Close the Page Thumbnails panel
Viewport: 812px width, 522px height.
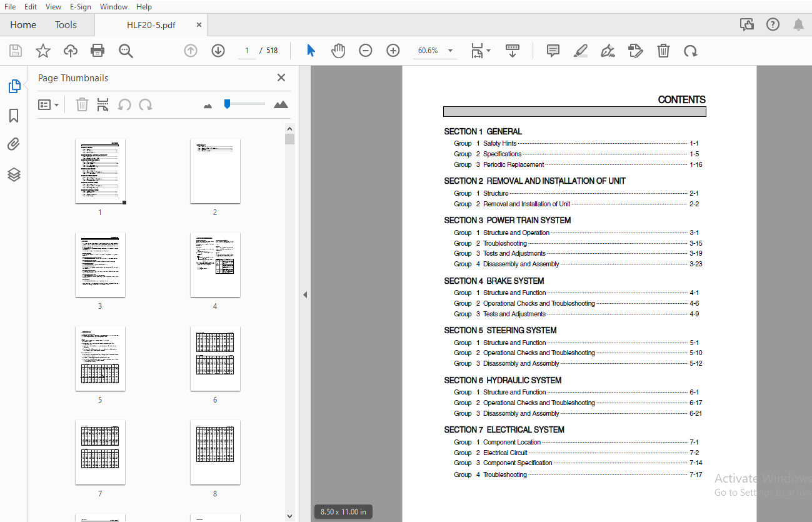click(x=281, y=78)
